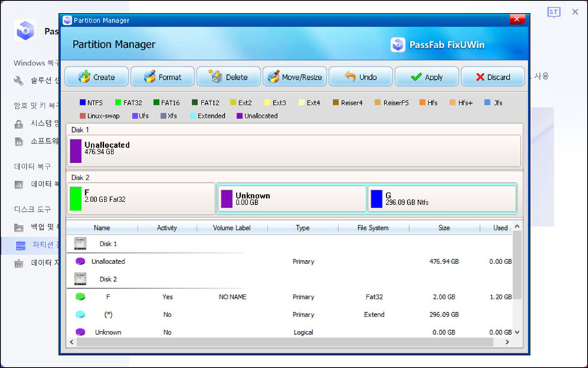Discard pending changes with Discard button
The width and height of the screenshot is (588, 368).
(x=492, y=77)
